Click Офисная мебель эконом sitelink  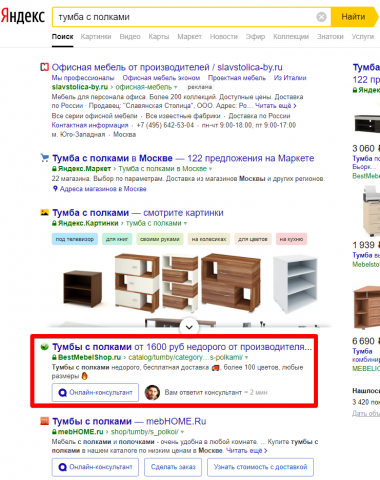(161, 78)
